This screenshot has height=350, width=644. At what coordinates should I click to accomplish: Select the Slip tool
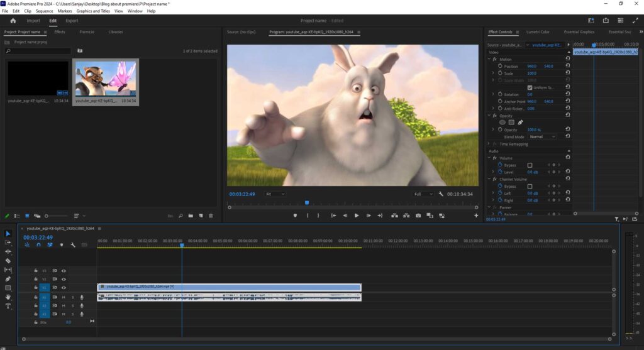coord(8,270)
